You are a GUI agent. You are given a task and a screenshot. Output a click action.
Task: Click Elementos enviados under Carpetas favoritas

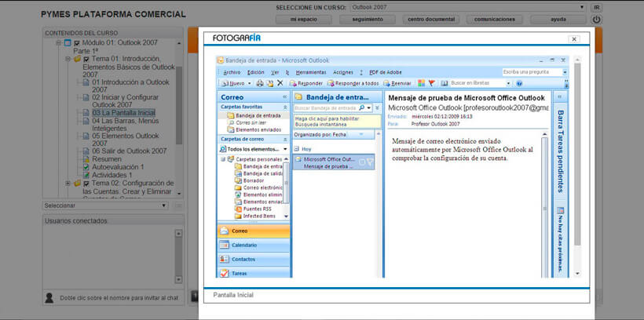(254, 129)
